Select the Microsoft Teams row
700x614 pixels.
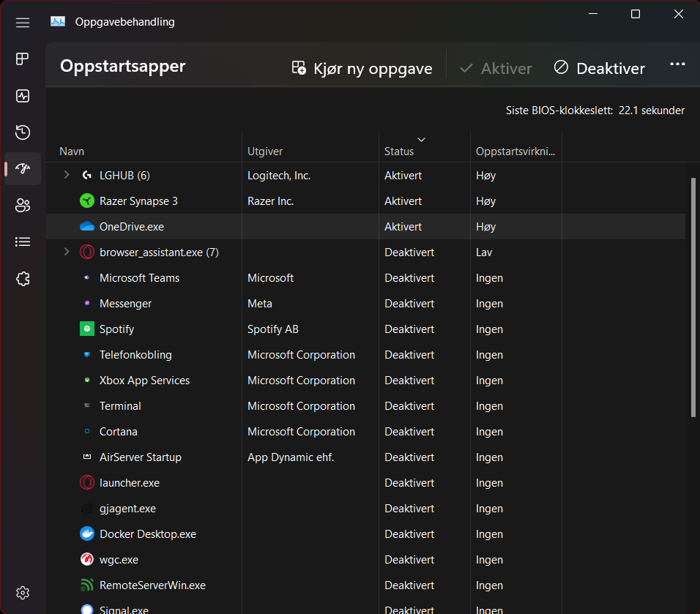pyautogui.click(x=139, y=278)
